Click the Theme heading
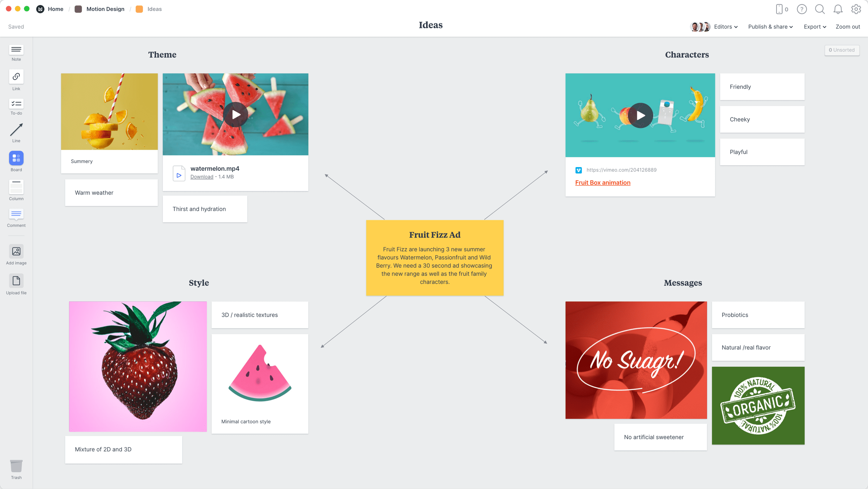 [x=162, y=55]
